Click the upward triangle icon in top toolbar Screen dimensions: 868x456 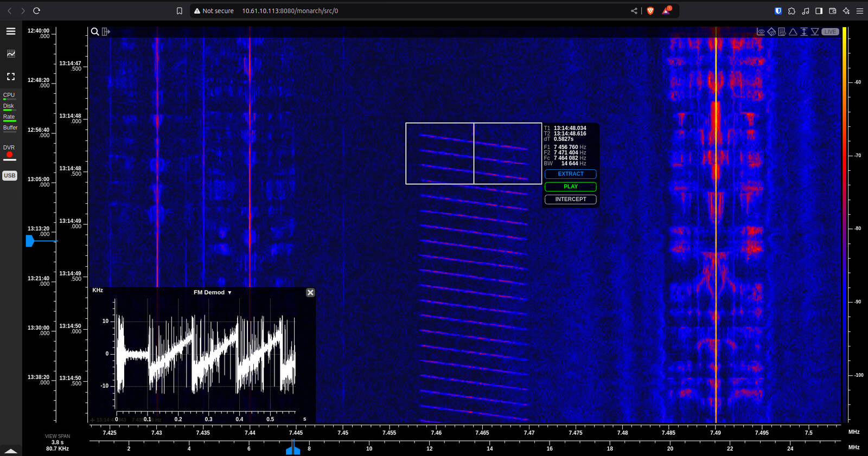[793, 32]
